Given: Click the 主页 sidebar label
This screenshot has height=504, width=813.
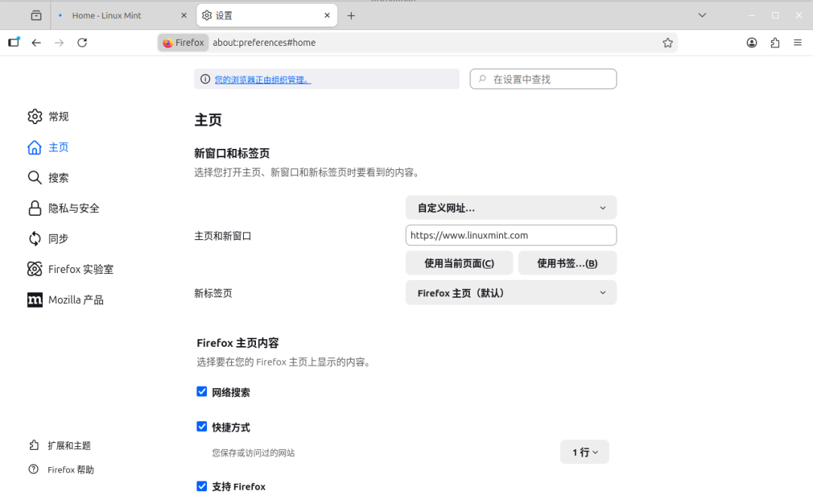Looking at the screenshot, I should click(x=58, y=147).
